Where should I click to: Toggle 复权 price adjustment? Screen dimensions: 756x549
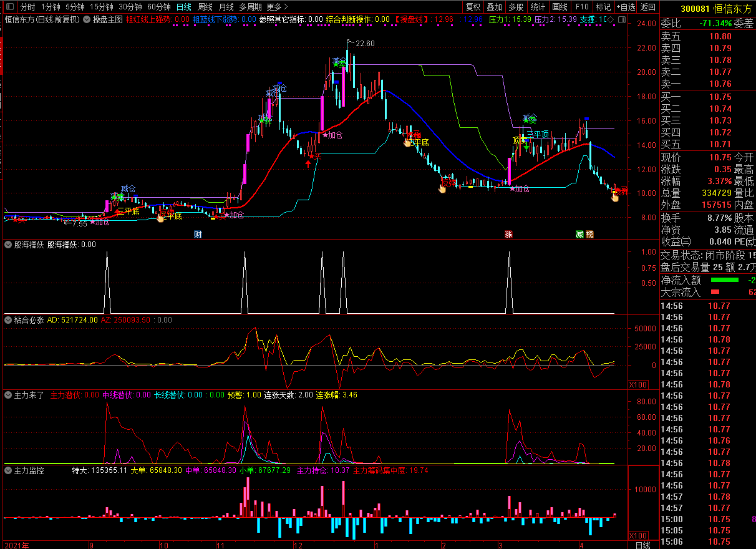(473, 7)
